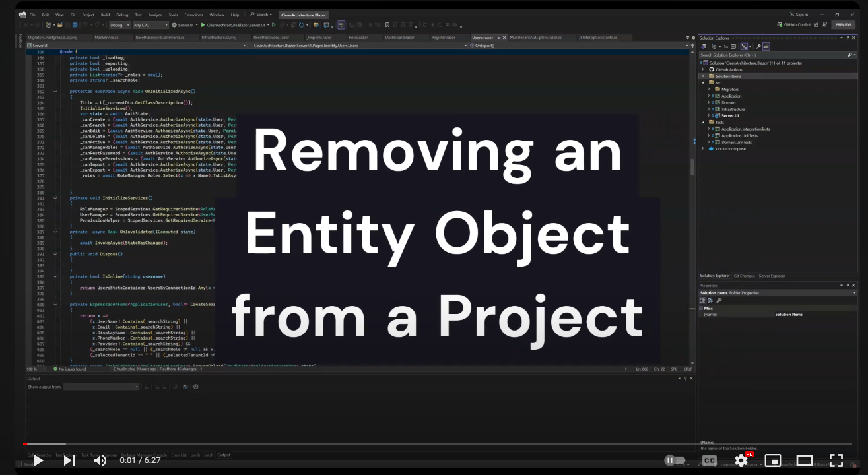Viewport: 868px width, 475px height.
Task: Open the Edit menu
Action: coord(46,15)
